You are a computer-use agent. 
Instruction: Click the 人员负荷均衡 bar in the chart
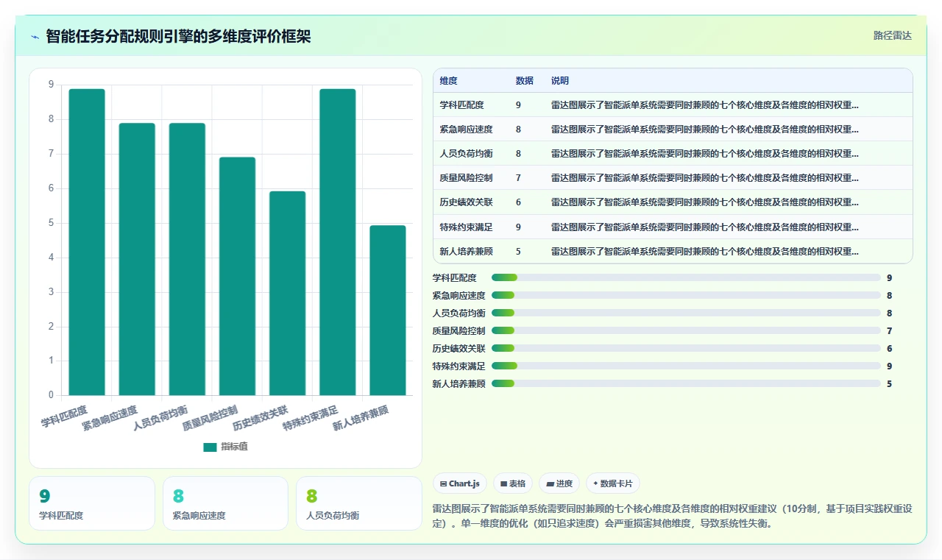point(187,259)
